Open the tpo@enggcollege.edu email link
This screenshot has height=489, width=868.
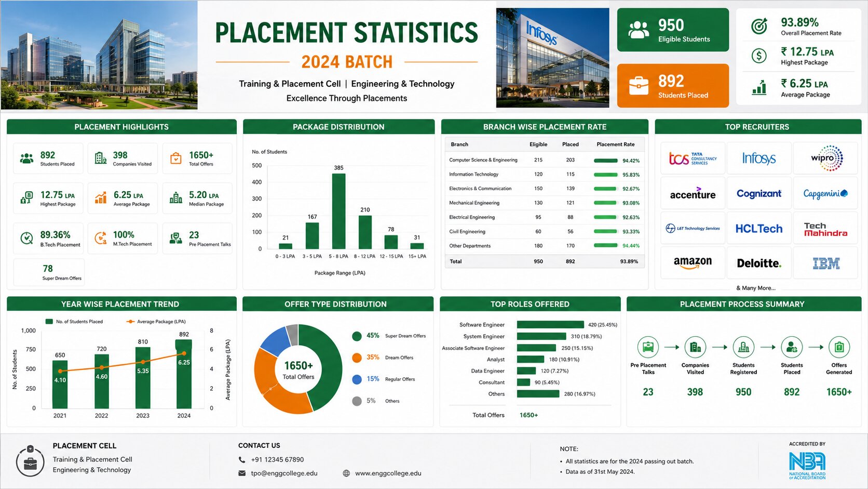click(284, 473)
